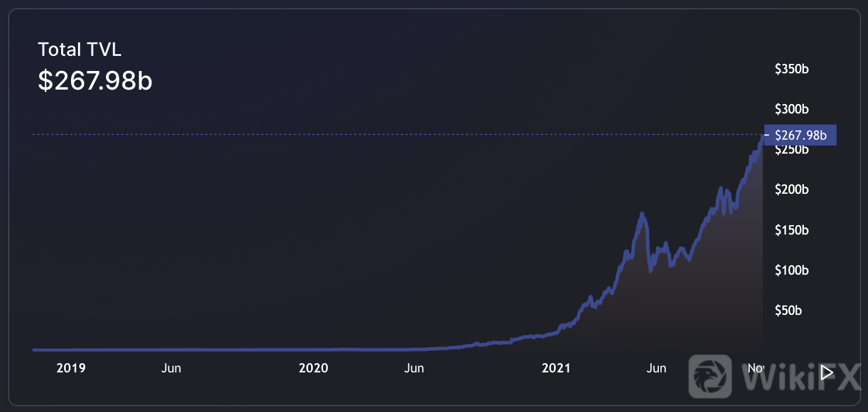
Task: Click the play triangle icon at bottom right
Action: (826, 372)
